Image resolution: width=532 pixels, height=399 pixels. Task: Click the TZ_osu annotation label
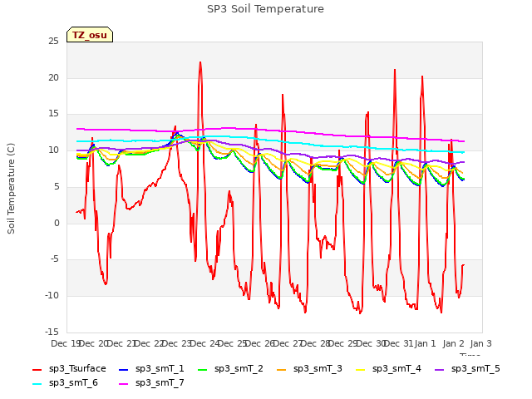point(90,35)
